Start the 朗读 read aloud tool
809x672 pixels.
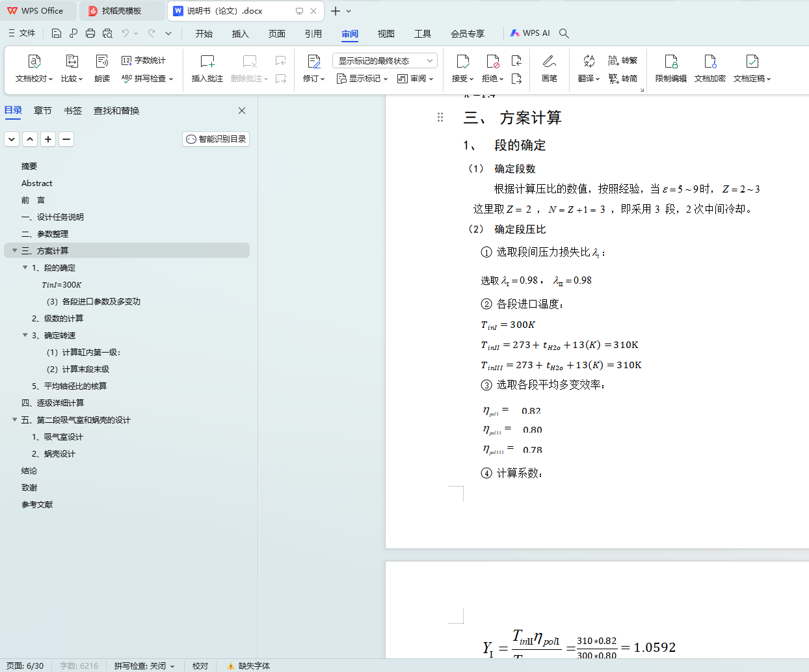click(102, 69)
